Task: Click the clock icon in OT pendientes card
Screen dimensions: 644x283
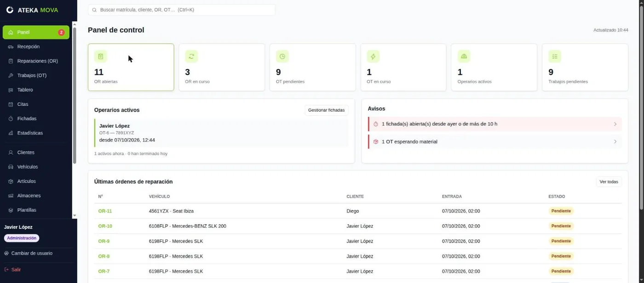Action: 282,57
